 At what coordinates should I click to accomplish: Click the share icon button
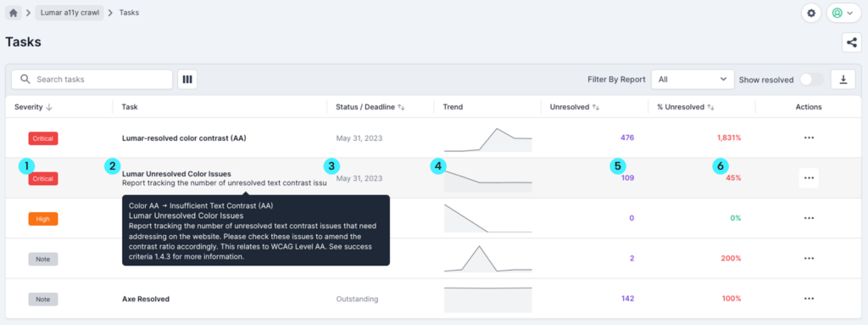coord(851,42)
